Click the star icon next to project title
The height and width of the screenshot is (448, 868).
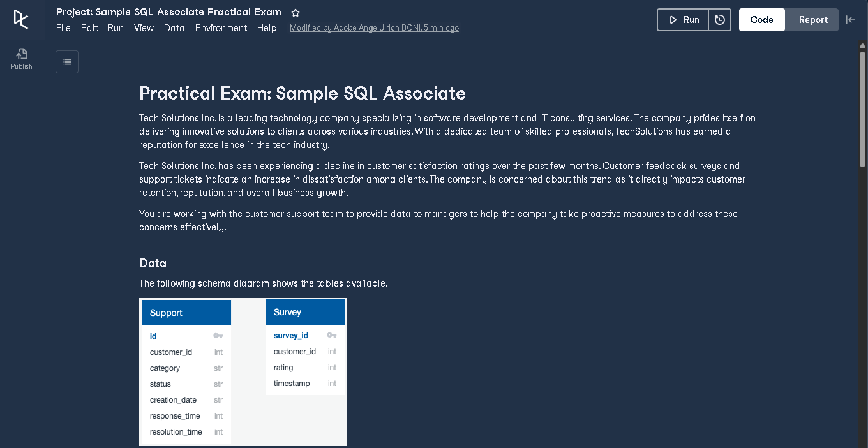pyautogui.click(x=295, y=11)
